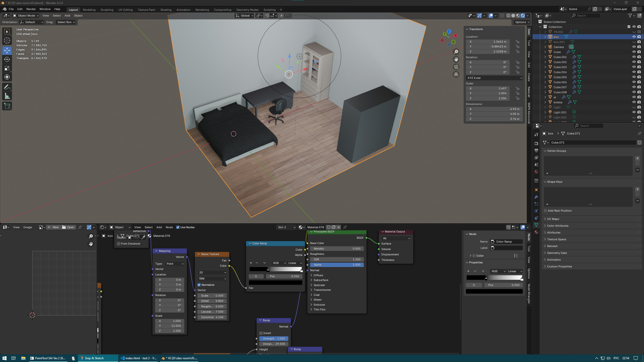Open the Render menu
The image size is (644, 362).
[31, 9]
